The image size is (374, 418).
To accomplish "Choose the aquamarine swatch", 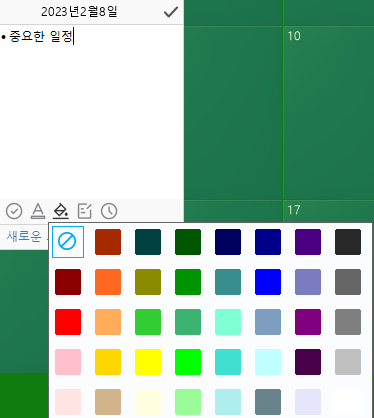I will 228,322.
